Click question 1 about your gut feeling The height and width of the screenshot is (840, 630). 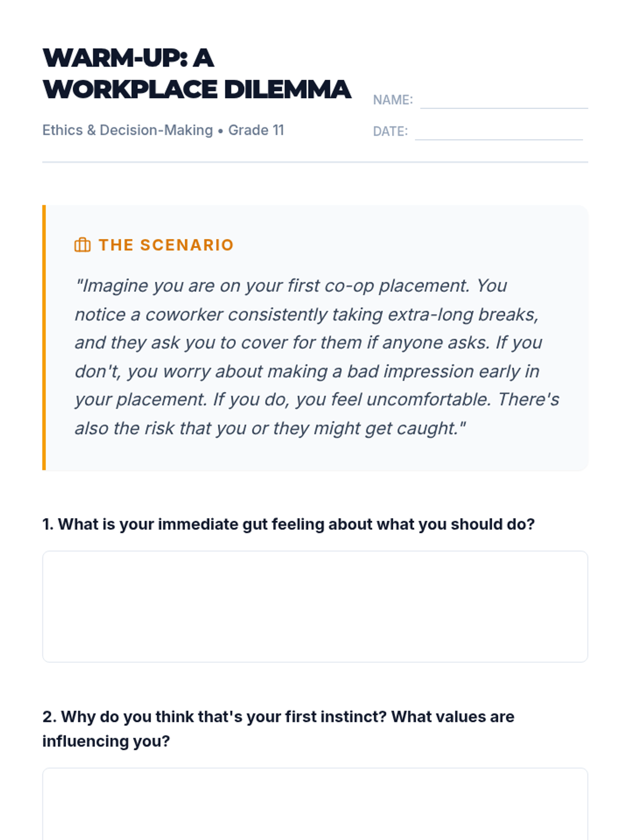[x=289, y=524]
